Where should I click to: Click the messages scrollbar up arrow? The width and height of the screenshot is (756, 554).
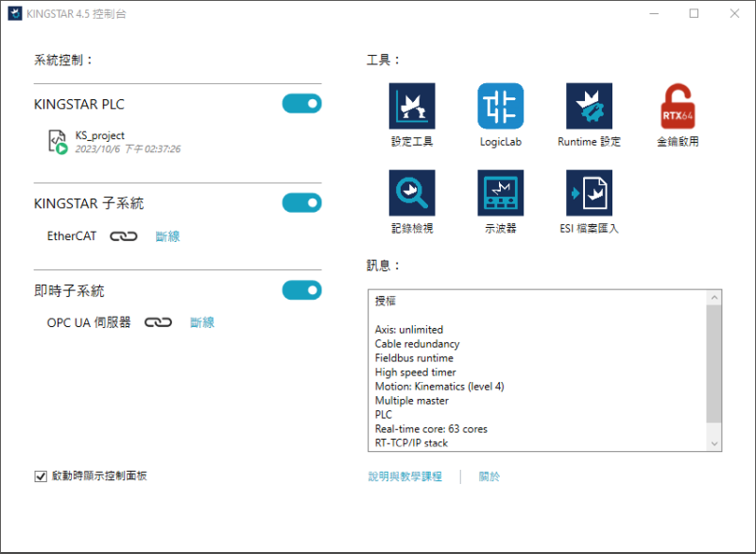tap(714, 298)
